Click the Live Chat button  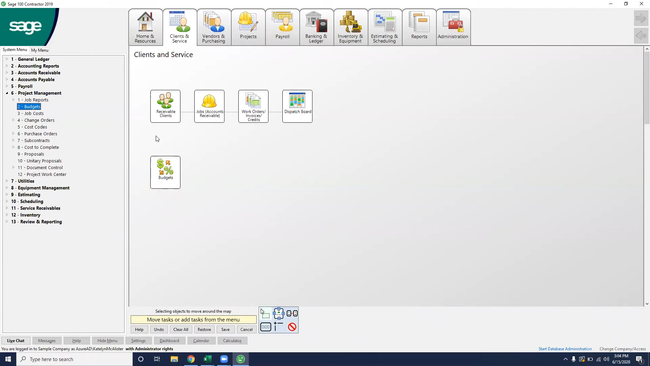click(x=15, y=341)
